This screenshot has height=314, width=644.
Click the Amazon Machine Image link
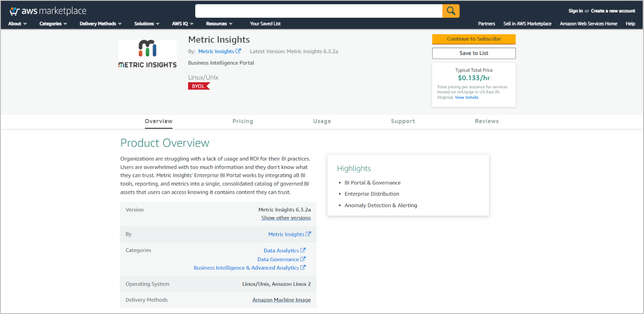click(x=281, y=300)
